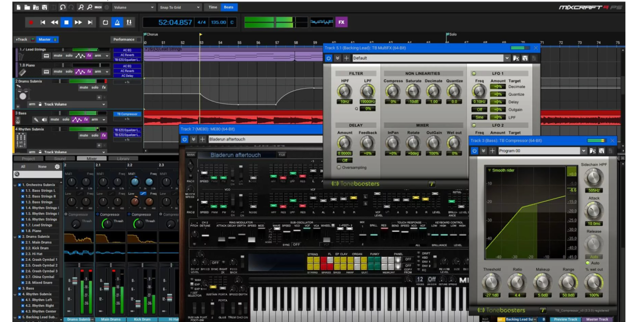Click the bypass power icon on TB MultiFX
644x322 pixels.
(328, 57)
